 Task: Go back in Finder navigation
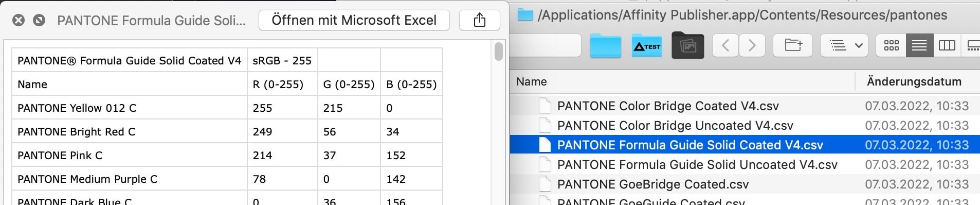(725, 45)
